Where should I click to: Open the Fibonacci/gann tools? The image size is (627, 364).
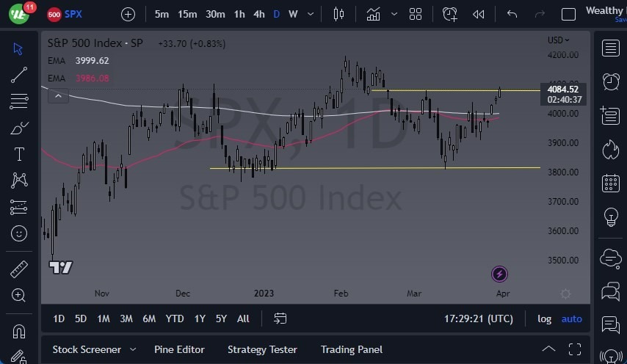click(x=19, y=101)
